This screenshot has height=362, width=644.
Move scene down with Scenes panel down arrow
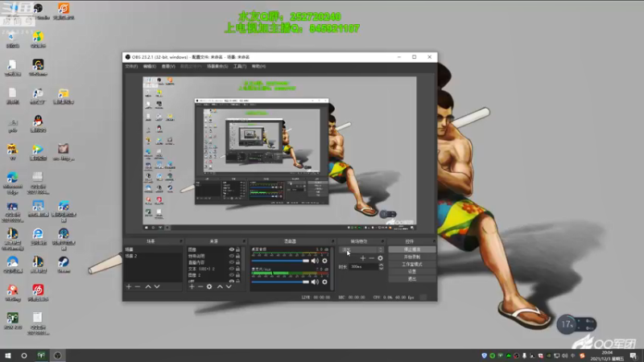pos(157,286)
